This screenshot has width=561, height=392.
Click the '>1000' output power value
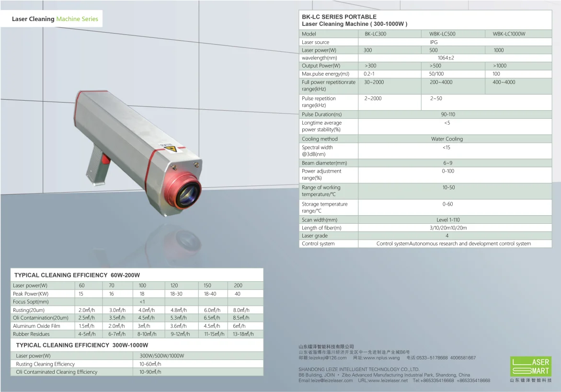pos(500,66)
